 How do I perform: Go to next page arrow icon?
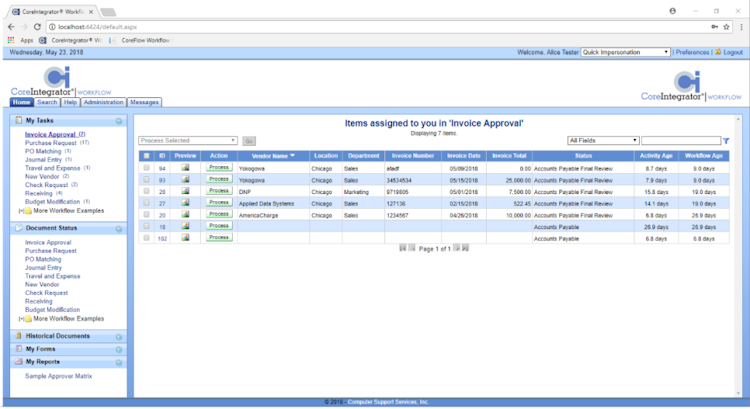click(x=456, y=248)
